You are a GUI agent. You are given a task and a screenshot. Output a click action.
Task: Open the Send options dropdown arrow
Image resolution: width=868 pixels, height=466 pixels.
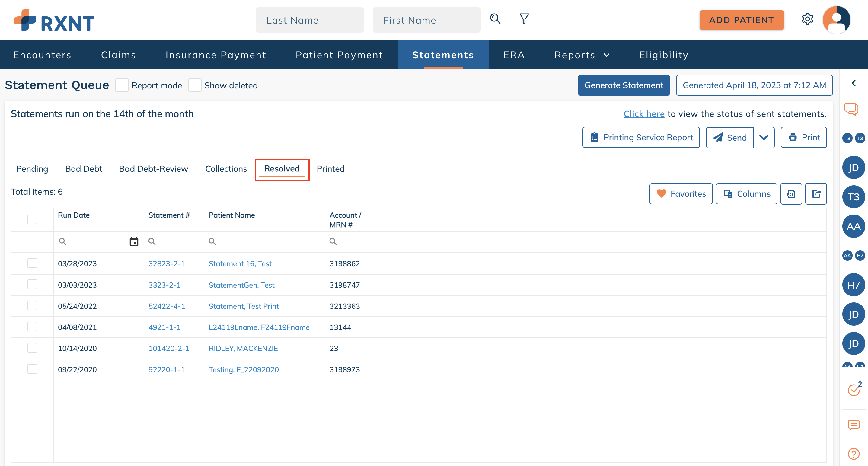(x=764, y=137)
